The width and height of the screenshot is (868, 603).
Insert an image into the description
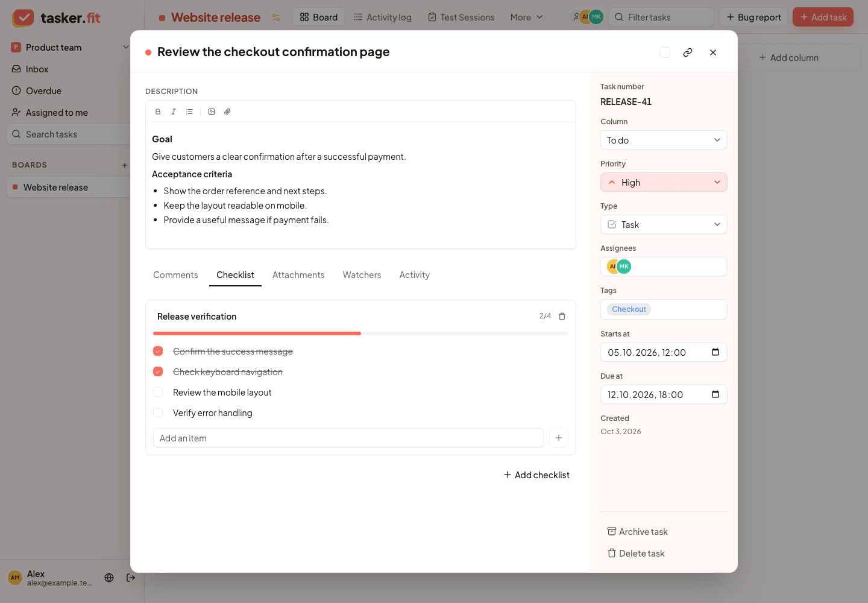point(212,112)
